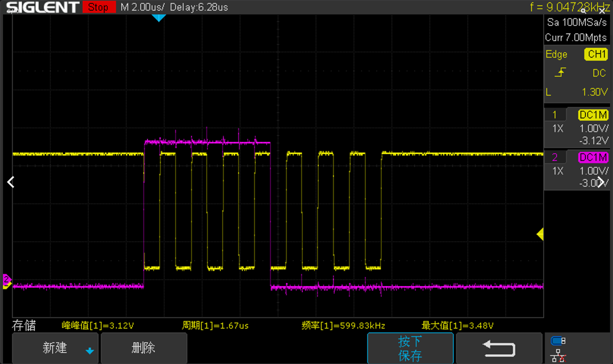This screenshot has height=364, width=613.
Task: Open the 新建 dropdown button
Action: click(x=55, y=348)
